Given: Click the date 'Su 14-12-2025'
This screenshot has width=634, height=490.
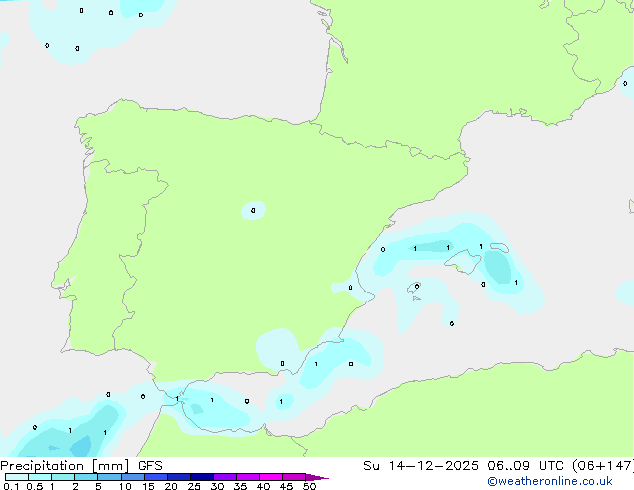Looking at the screenshot, I should [421, 466].
